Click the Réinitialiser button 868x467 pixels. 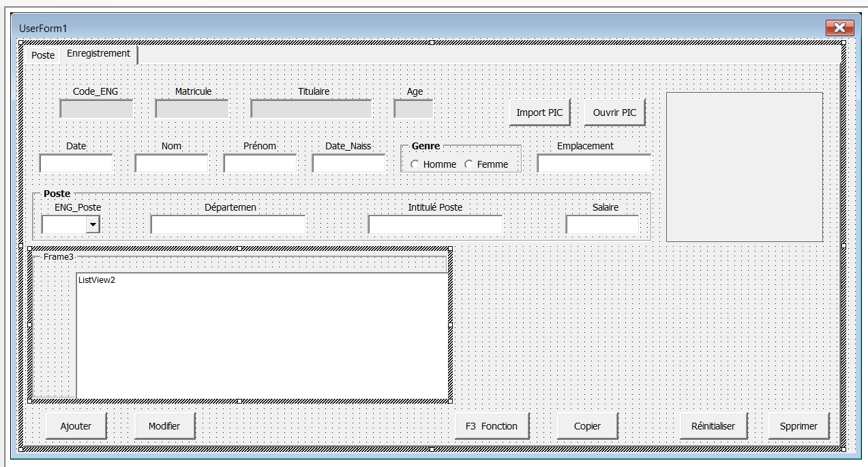(713, 426)
